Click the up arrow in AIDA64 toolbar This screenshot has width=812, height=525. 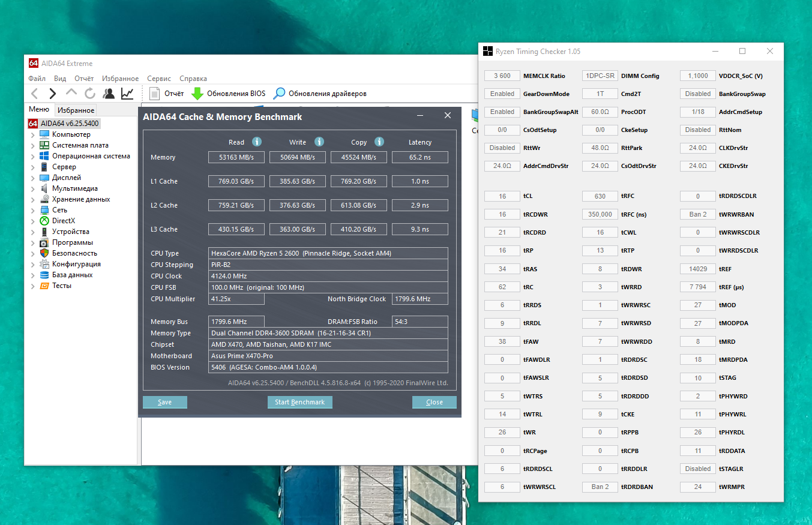tap(71, 93)
